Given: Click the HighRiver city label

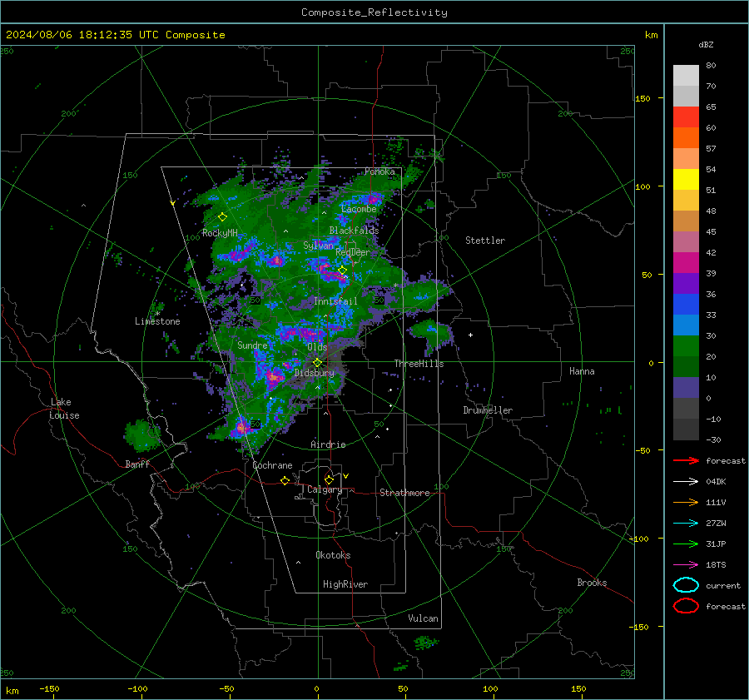Looking at the screenshot, I should (345, 584).
